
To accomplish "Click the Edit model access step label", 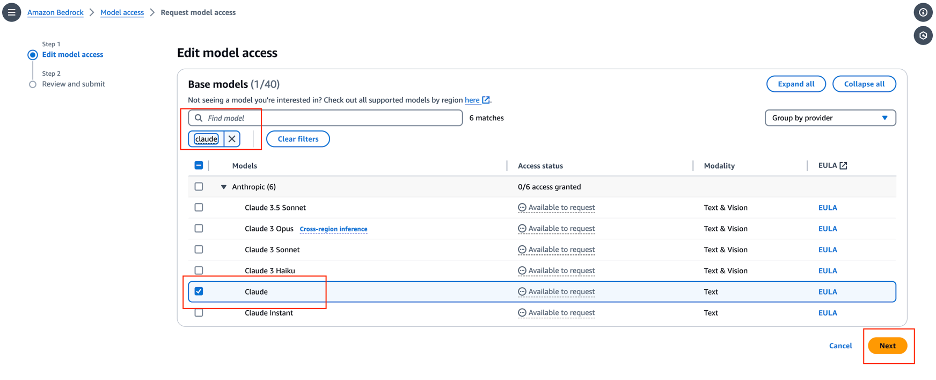I will coord(72,55).
